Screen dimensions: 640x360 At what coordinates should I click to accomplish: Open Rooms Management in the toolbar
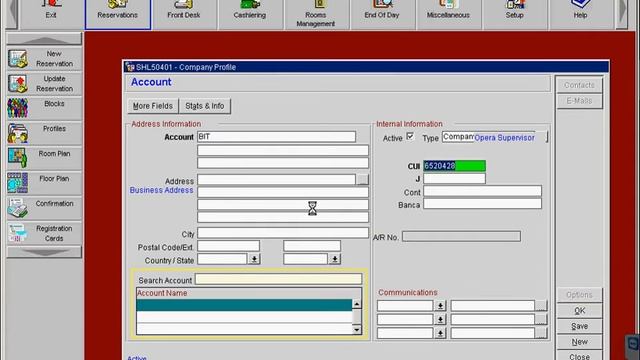click(x=316, y=14)
